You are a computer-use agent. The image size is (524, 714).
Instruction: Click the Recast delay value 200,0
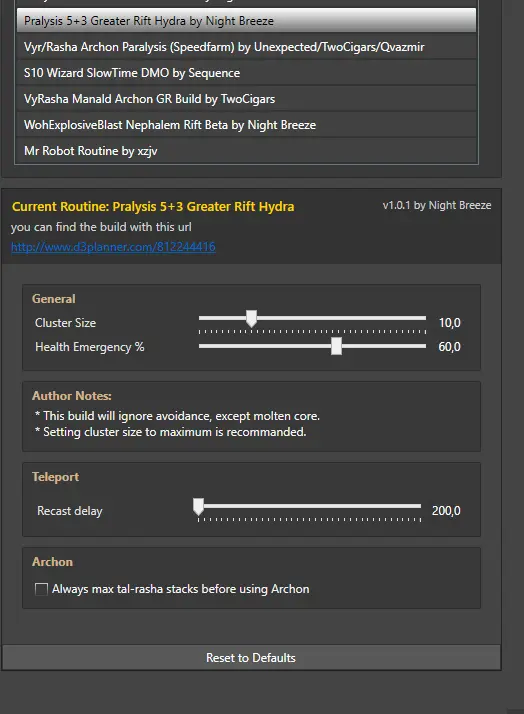pyautogui.click(x=446, y=511)
